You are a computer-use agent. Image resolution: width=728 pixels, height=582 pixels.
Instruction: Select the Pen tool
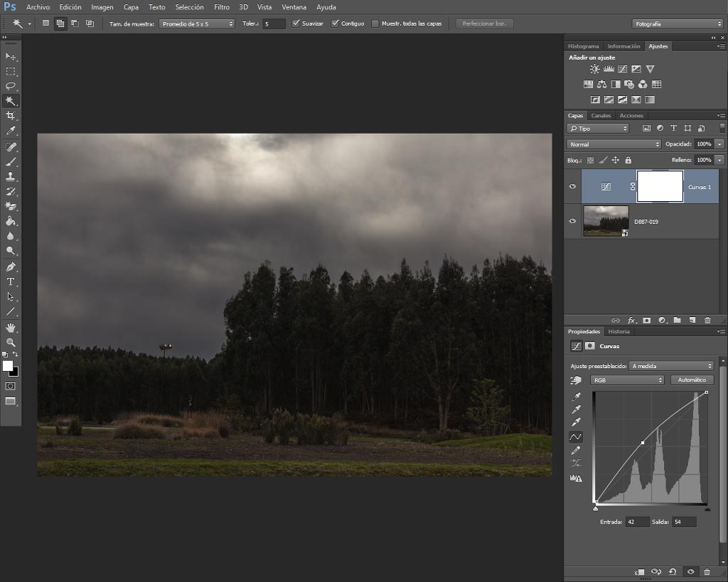[x=10, y=267]
